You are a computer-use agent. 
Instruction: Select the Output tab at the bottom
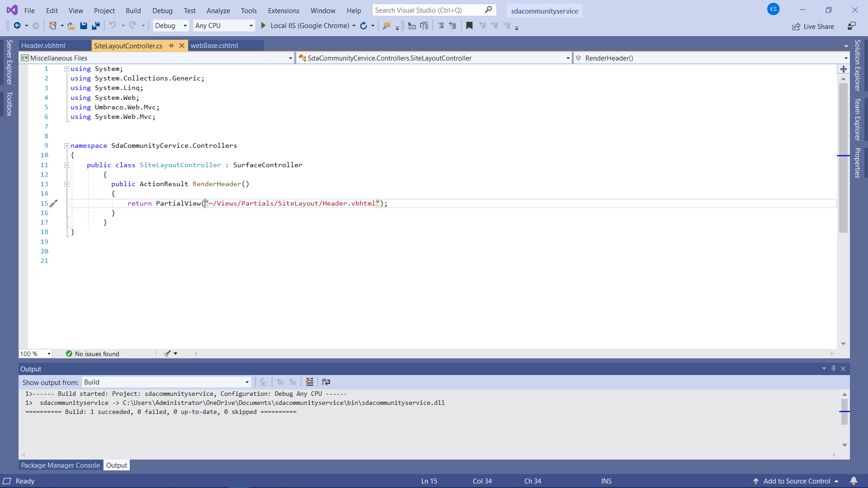(x=117, y=465)
